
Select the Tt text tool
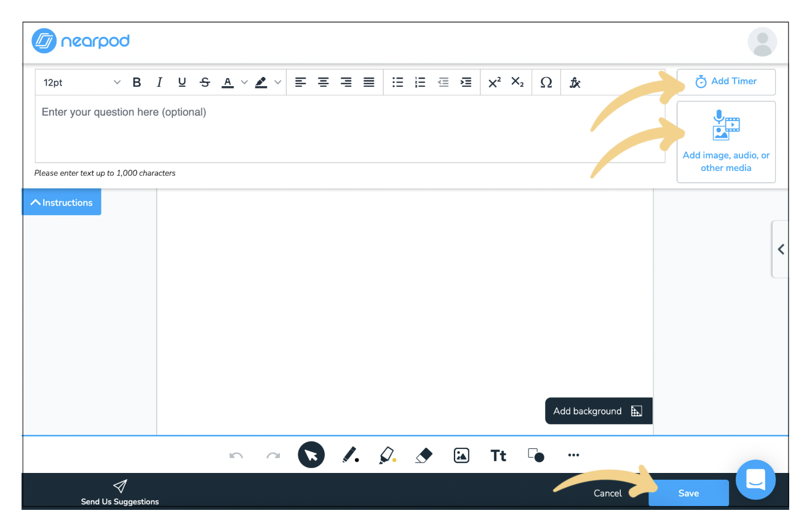pos(498,455)
